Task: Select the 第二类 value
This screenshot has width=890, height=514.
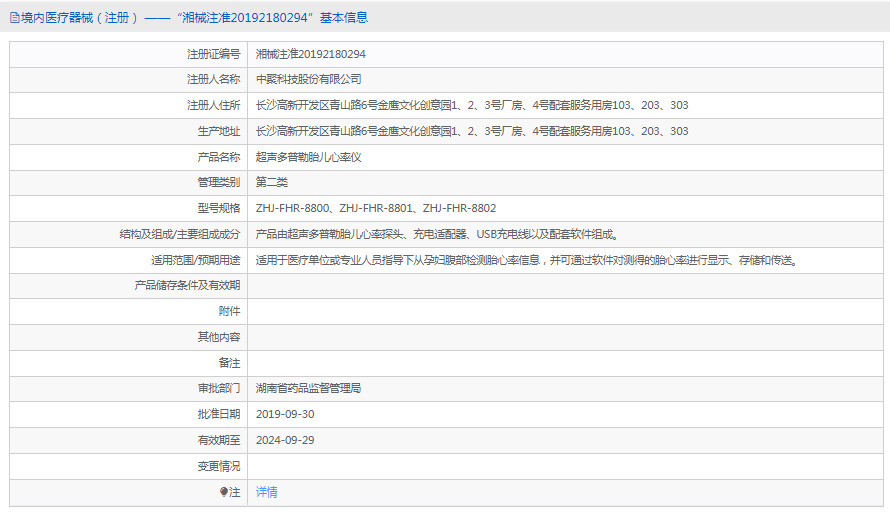Action: click(271, 183)
